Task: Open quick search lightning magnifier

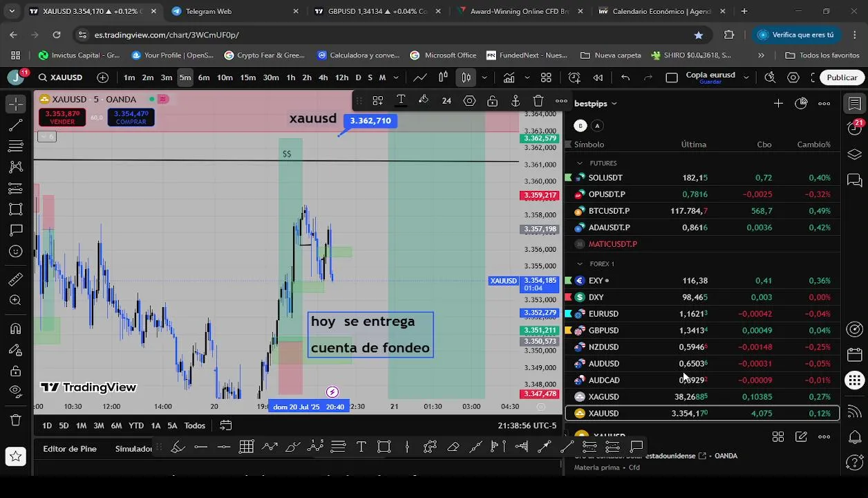Action: 771,77
